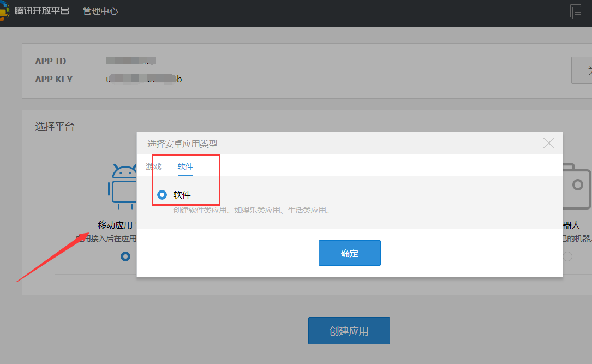Click the partially visible 机器人 platform icon
The width and height of the screenshot is (592, 364).
tap(577, 186)
